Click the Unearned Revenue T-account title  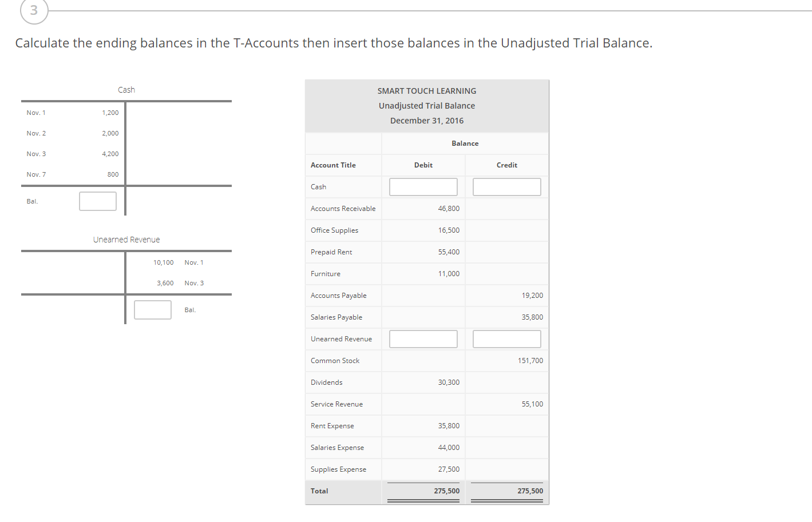(x=126, y=239)
